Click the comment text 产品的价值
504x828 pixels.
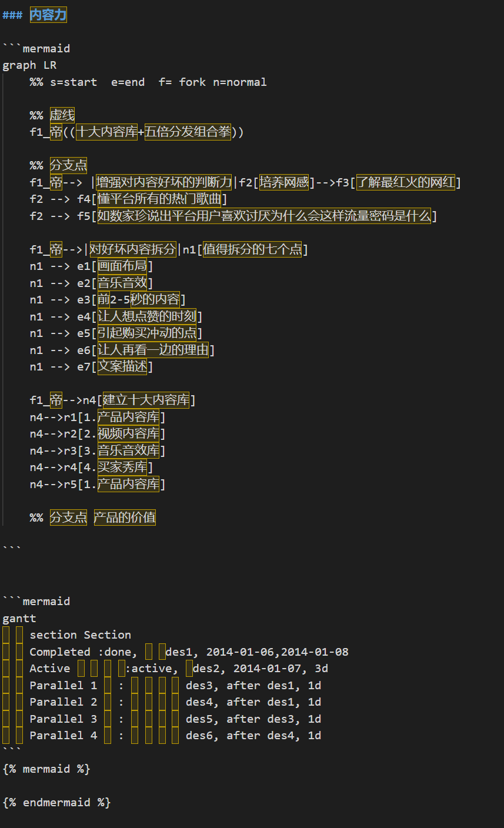(125, 517)
